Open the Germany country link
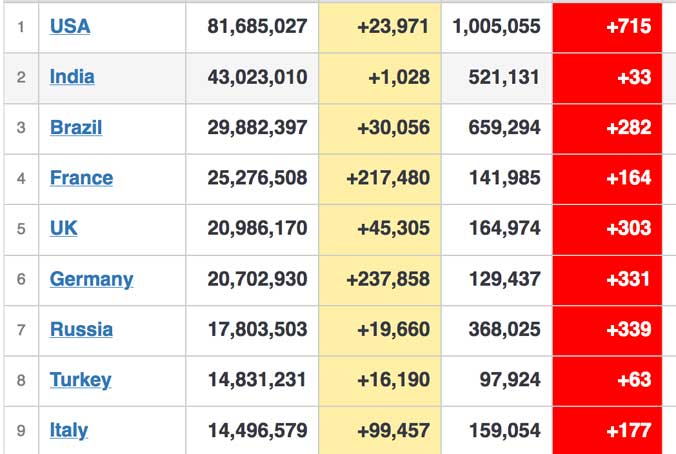 pos(91,279)
